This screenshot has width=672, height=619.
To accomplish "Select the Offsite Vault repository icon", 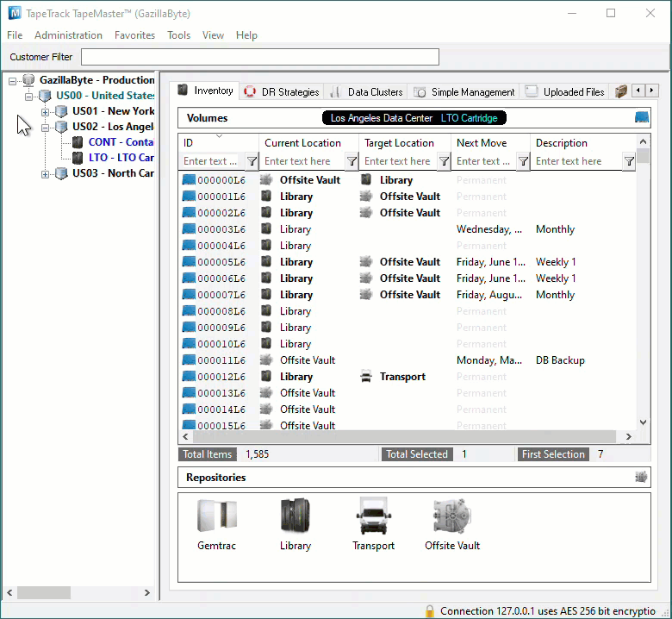I will tap(452, 516).
